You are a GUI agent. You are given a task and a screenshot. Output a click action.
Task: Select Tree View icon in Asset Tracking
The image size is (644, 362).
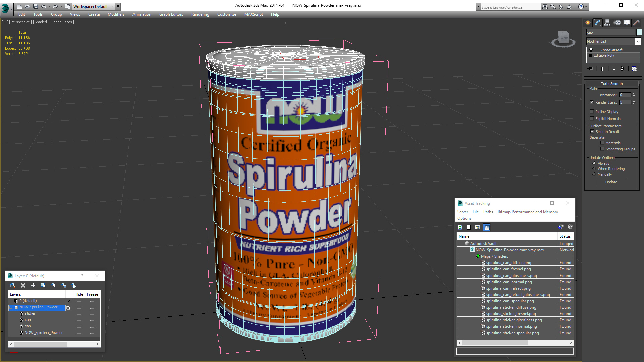click(x=478, y=227)
